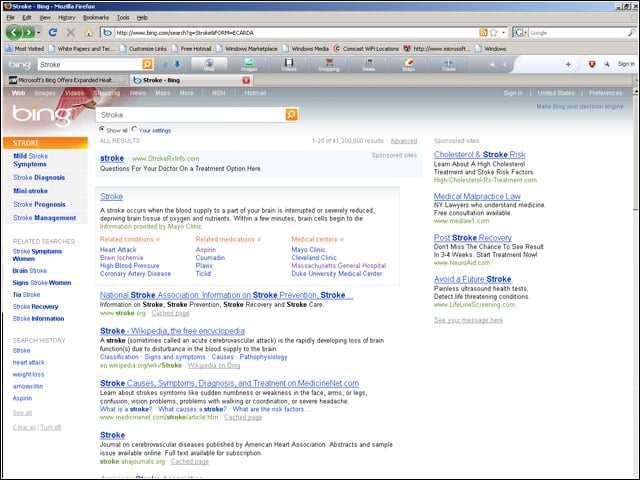Expand the address bar dropdown arrow
This screenshot has height=480, width=640.
(x=504, y=32)
